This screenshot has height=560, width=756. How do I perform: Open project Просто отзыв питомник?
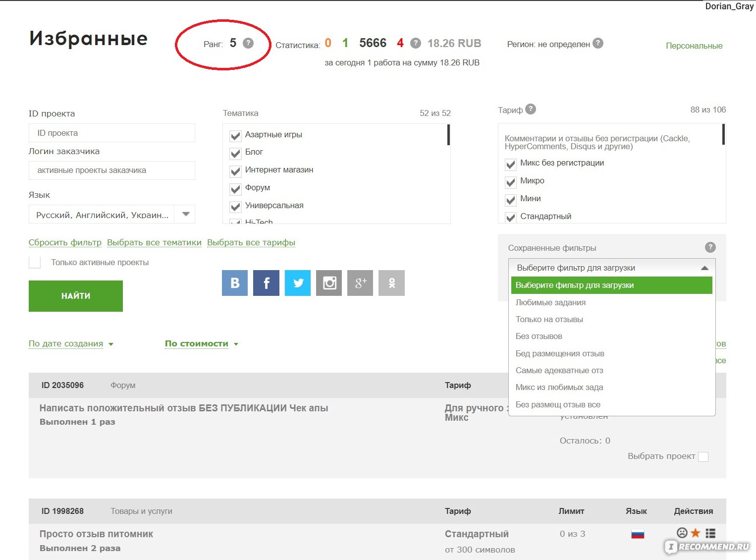(x=96, y=534)
